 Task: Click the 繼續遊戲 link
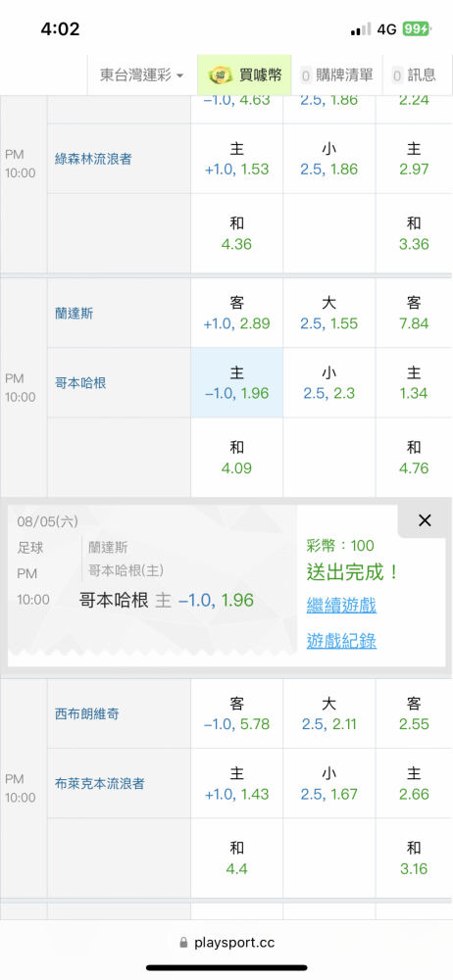point(341,605)
